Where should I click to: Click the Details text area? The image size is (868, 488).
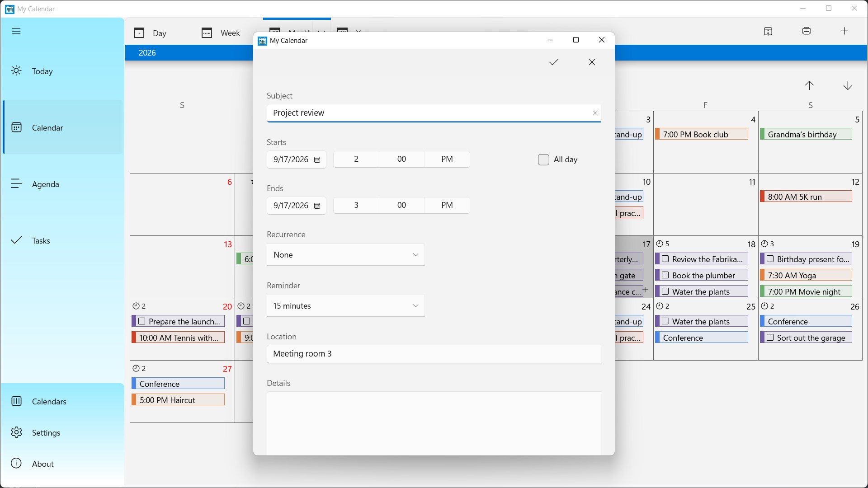pos(434,423)
